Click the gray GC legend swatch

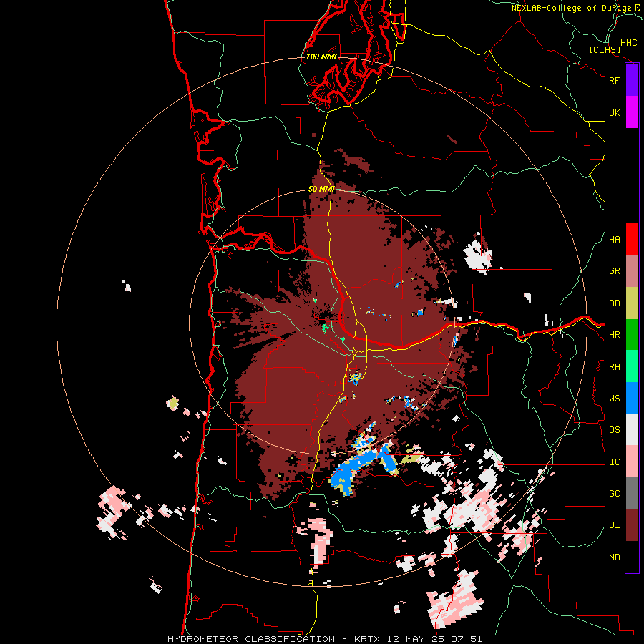632,493
